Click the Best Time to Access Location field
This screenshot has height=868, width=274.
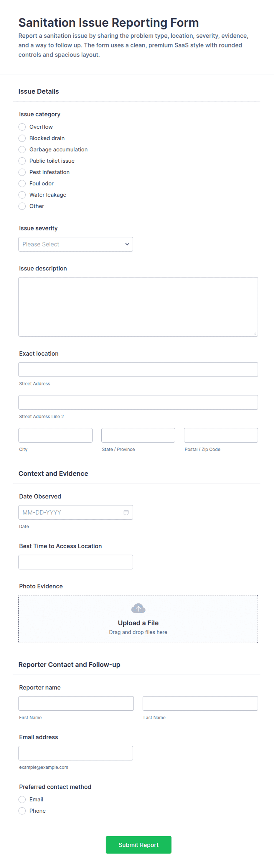click(76, 562)
